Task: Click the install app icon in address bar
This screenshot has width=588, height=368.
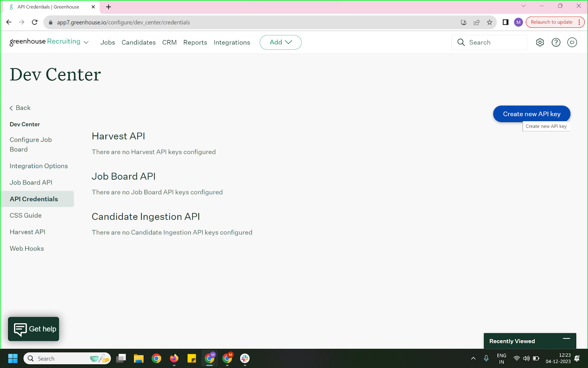Action: point(464,22)
